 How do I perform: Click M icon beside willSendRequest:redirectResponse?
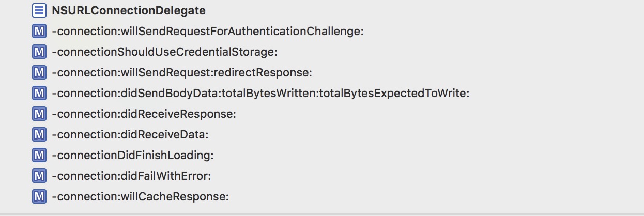(39, 72)
